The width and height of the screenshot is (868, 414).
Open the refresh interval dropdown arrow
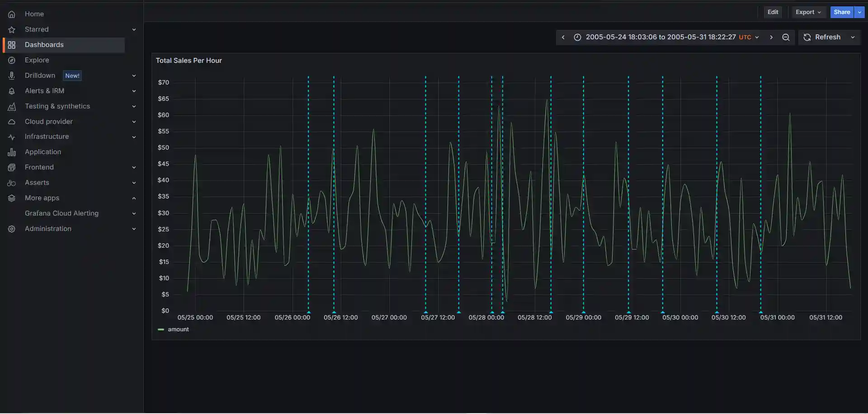pos(853,37)
